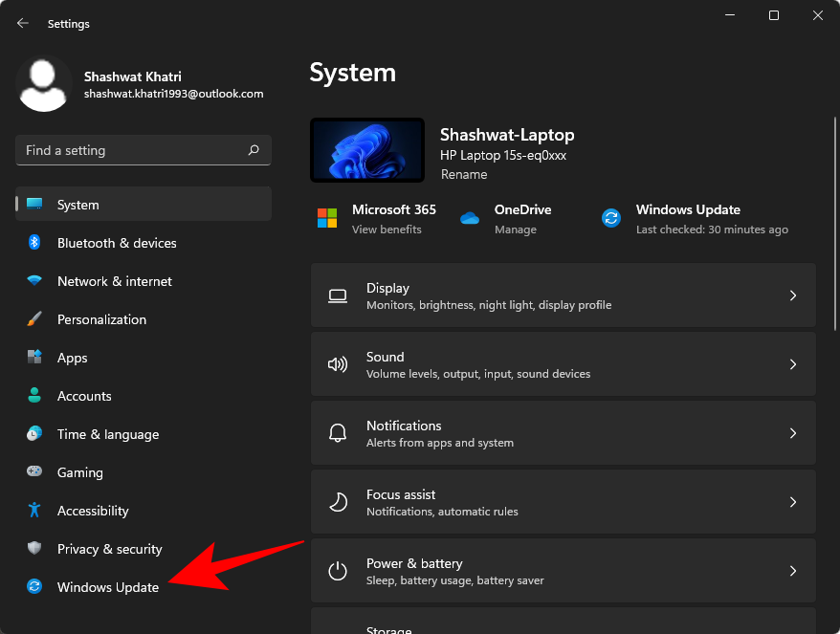Expand the Display settings row chevron
This screenshot has height=634, width=840.
coord(793,295)
